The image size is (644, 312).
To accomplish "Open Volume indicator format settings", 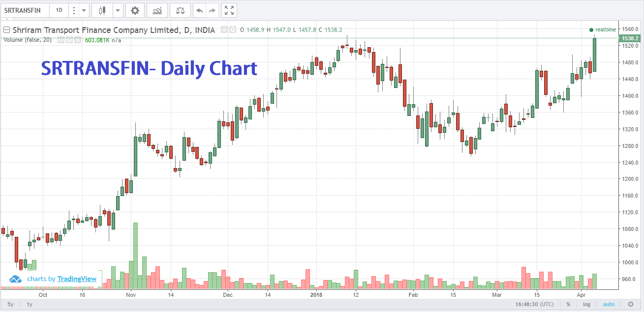I will click(x=69, y=40).
